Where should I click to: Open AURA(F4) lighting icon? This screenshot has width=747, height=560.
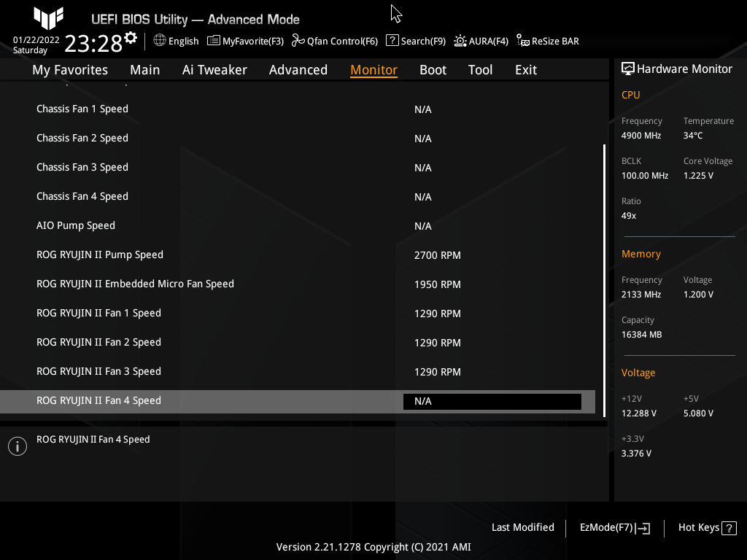(460, 41)
